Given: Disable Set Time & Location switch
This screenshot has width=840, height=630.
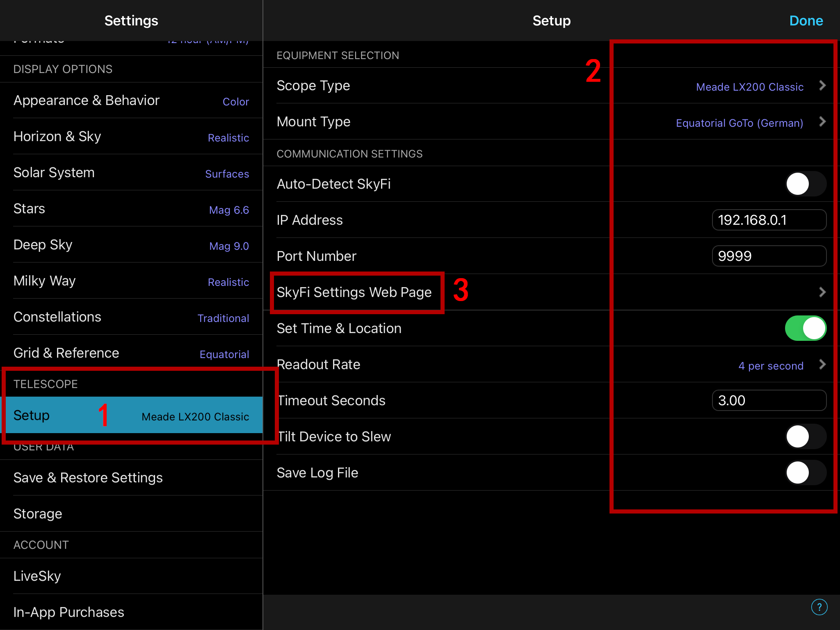Looking at the screenshot, I should [805, 328].
